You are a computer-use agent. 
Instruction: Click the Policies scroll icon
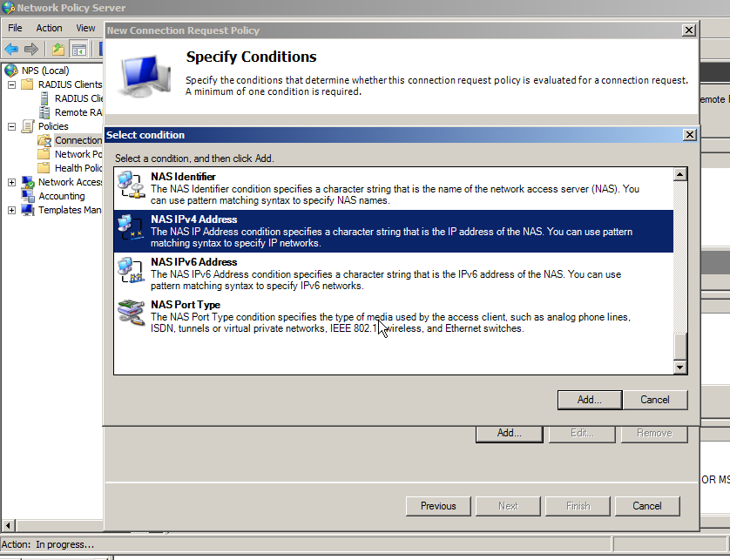click(27, 125)
